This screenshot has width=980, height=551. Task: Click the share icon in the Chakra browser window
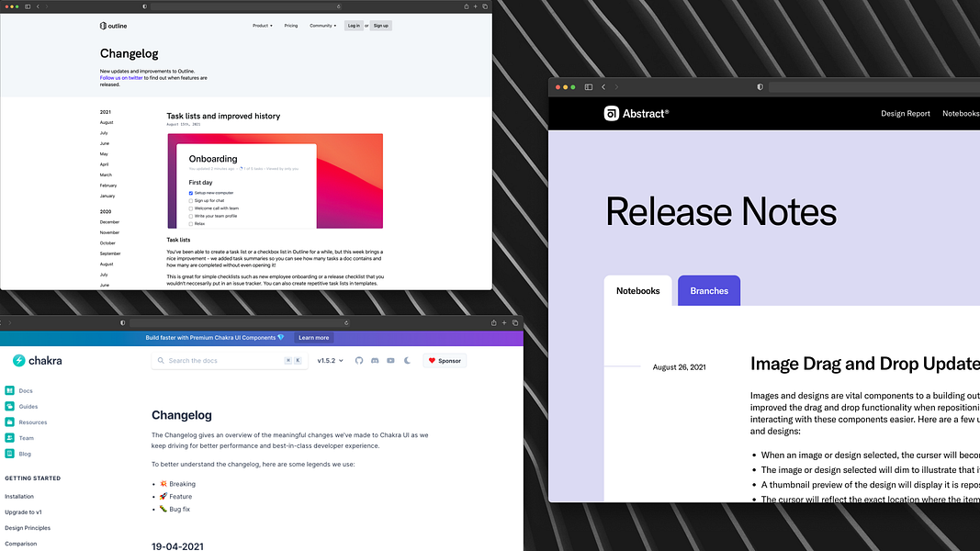494,323
